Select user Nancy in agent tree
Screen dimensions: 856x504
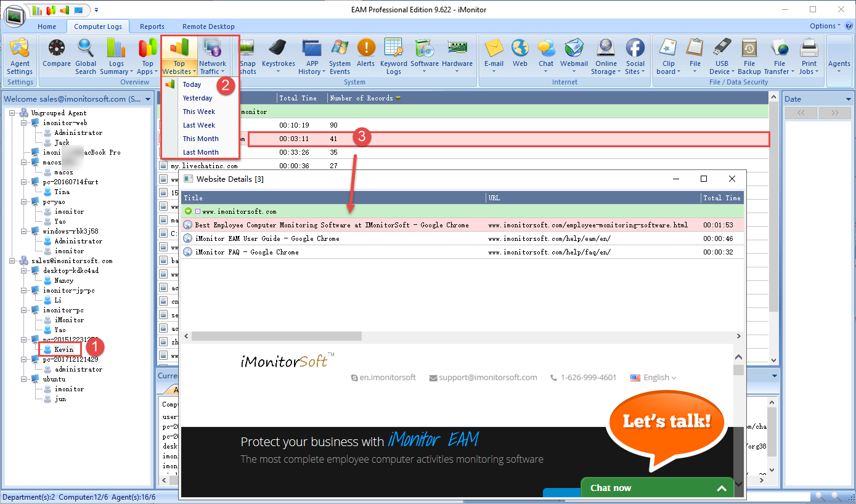63,280
